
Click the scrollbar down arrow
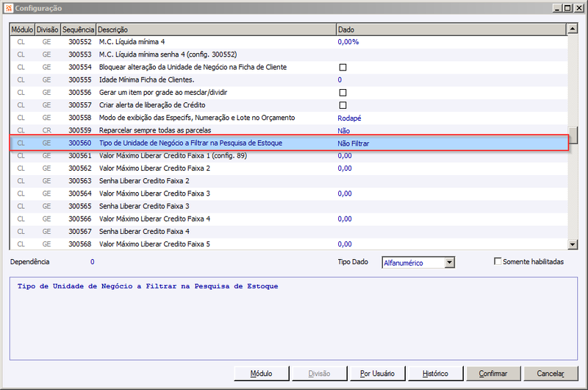(573, 244)
